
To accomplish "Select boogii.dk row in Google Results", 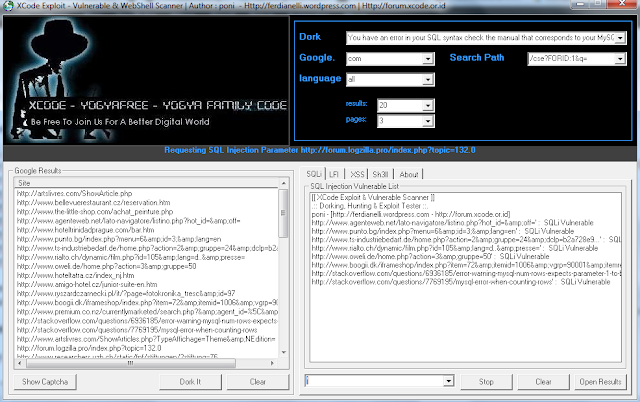I will coord(147,303).
